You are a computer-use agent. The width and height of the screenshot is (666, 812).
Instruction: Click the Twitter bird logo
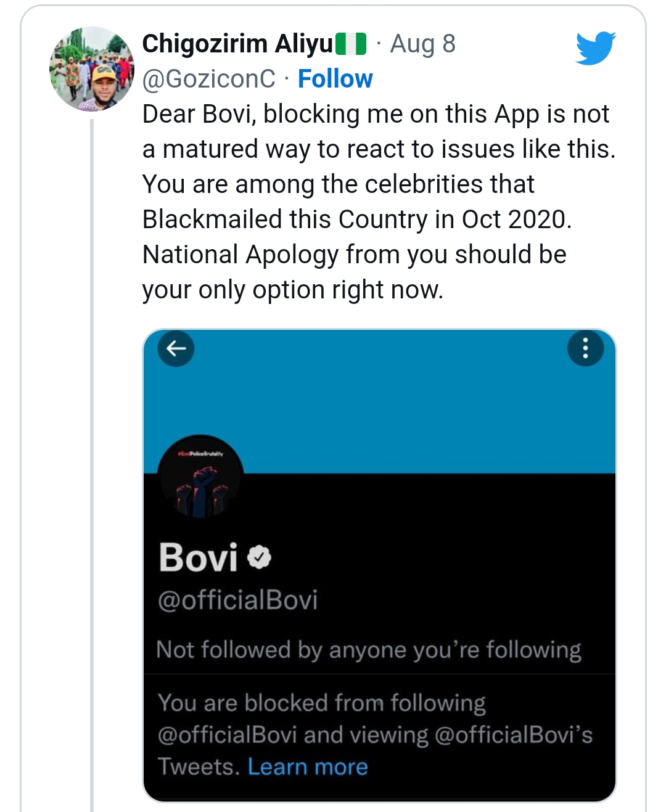tap(596, 47)
